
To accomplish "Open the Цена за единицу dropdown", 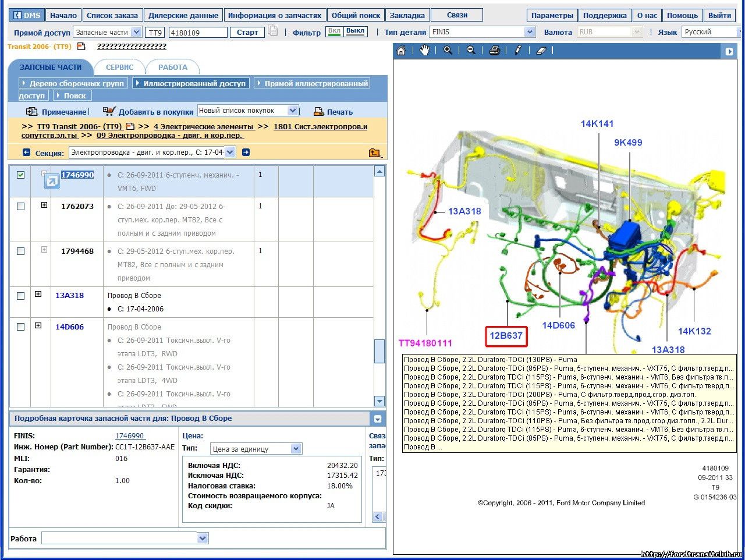I will (296, 449).
